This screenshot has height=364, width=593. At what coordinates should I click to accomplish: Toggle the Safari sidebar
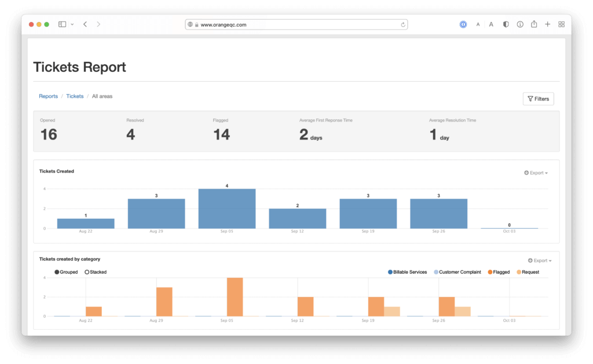pyautogui.click(x=62, y=24)
